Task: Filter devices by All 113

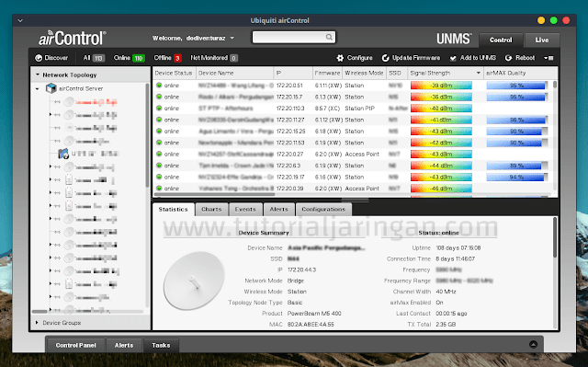Action: point(94,58)
